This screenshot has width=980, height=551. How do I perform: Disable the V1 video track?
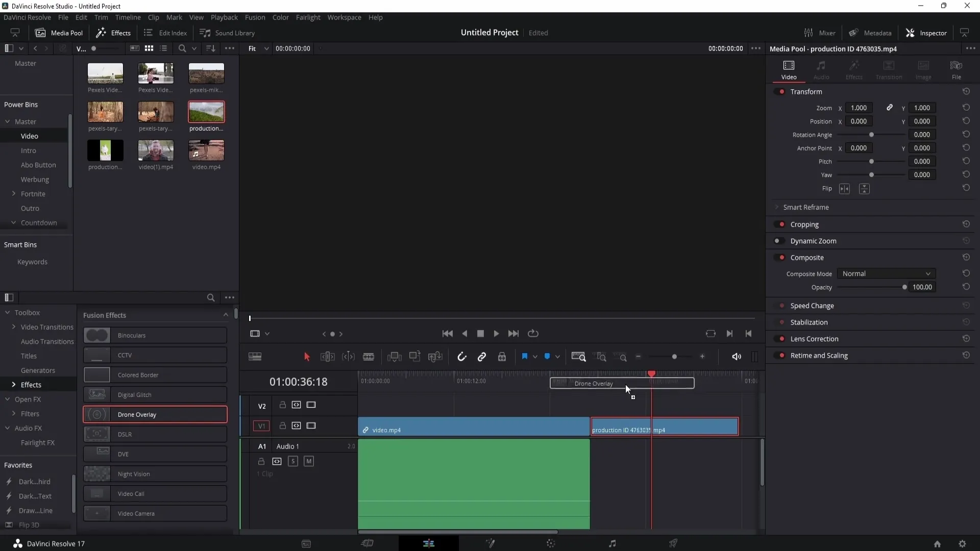tap(311, 426)
